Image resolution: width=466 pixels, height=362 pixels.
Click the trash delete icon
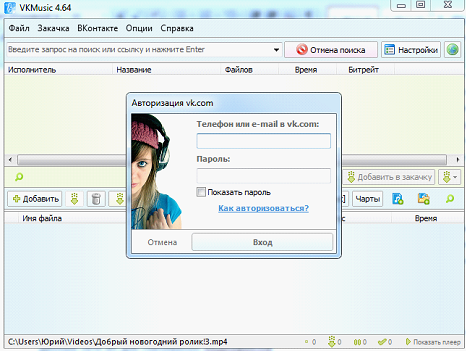[x=96, y=199]
